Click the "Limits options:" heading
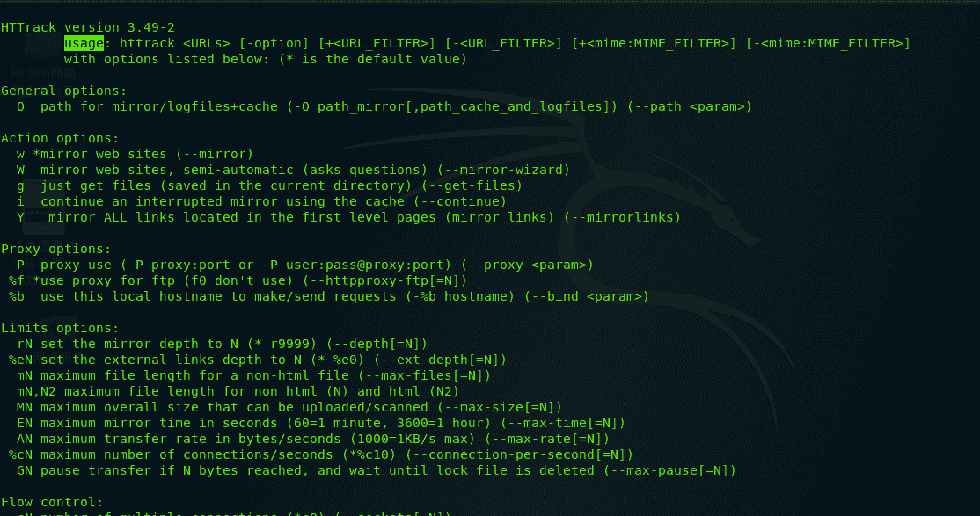The image size is (980, 516). click(60, 328)
